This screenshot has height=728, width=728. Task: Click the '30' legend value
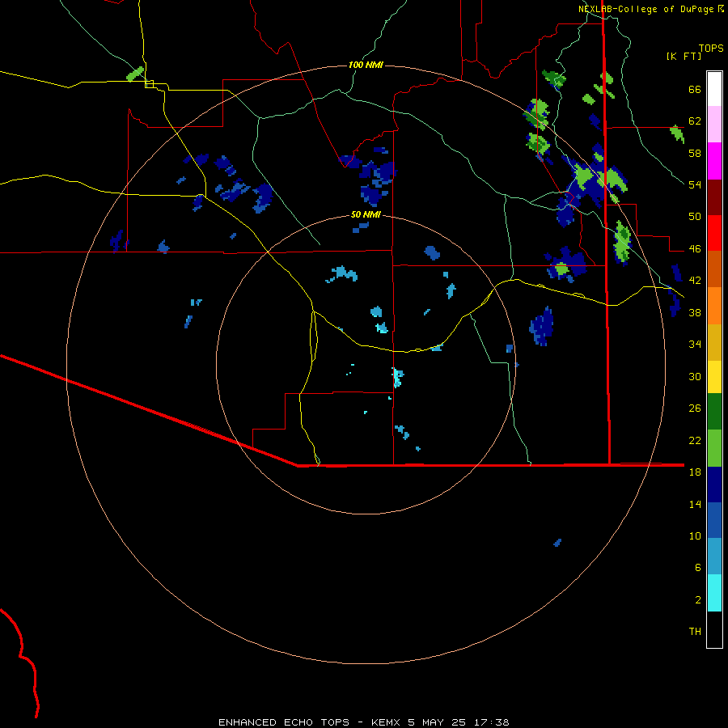(x=695, y=376)
